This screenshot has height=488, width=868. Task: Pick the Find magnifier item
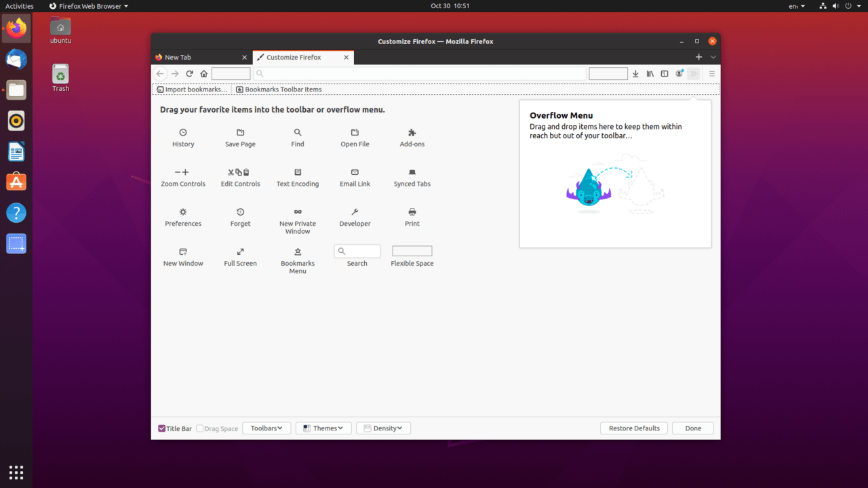tap(298, 138)
